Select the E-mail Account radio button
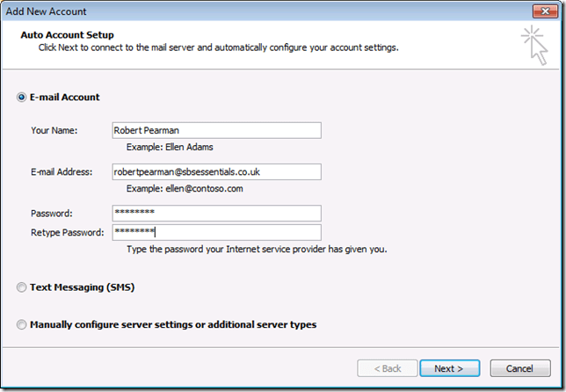The width and height of the screenshot is (566, 392). pyautogui.click(x=21, y=97)
